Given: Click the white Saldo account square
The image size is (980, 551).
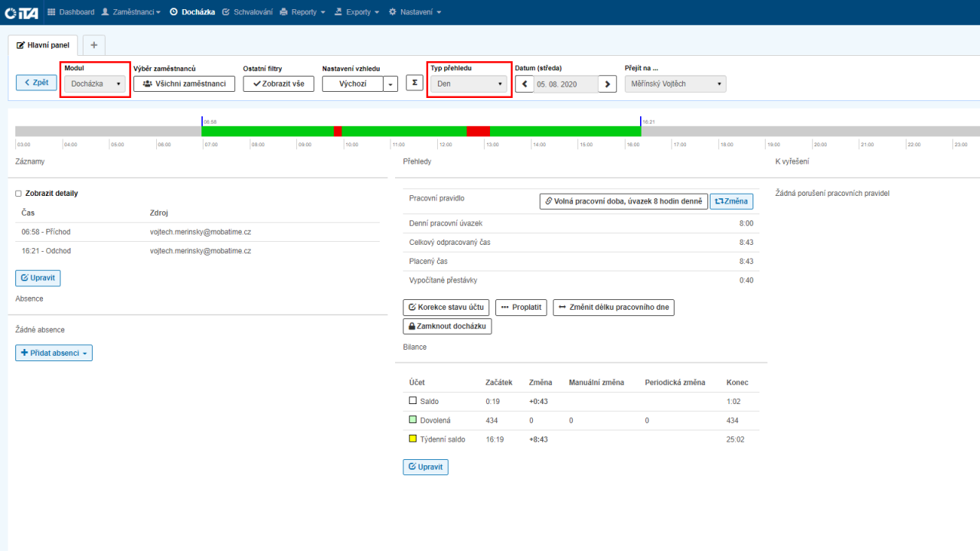Looking at the screenshot, I should pos(413,401).
